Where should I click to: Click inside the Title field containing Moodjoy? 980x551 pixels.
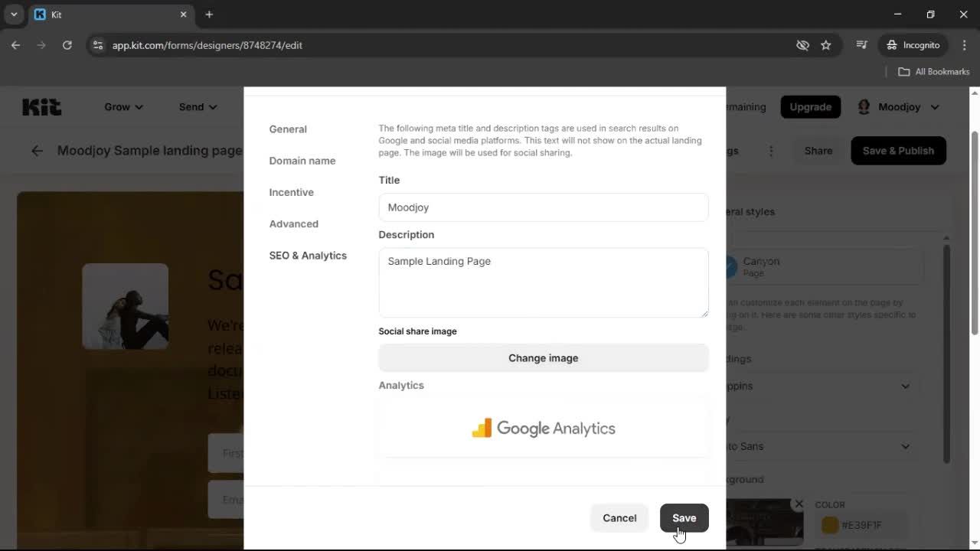pos(543,207)
